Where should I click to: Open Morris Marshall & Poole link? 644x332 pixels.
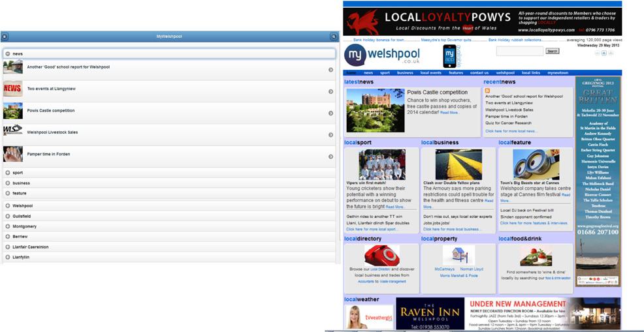pyautogui.click(x=459, y=276)
